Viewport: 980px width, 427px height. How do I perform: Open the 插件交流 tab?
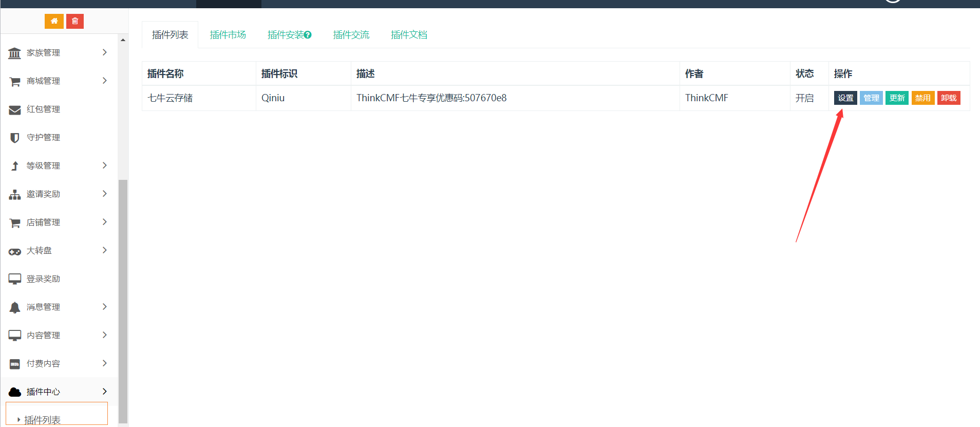point(351,35)
